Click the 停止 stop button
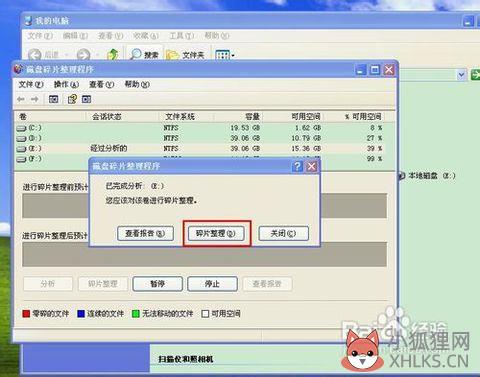The width and height of the screenshot is (480, 377). coord(212,284)
